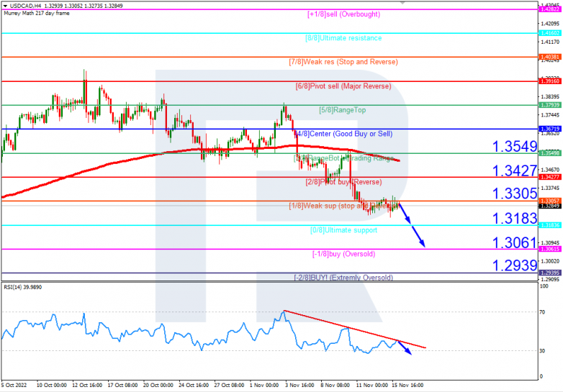Click the large 1.3549 annotation

pos(515,146)
